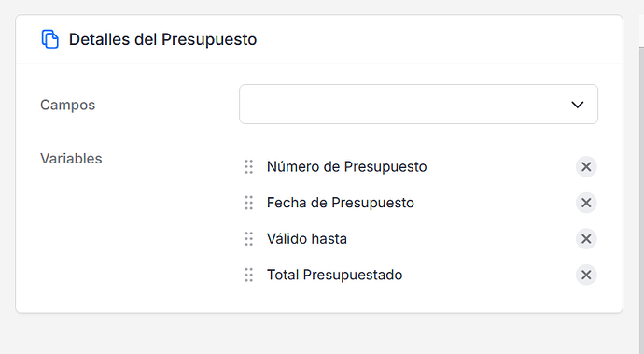This screenshot has width=644, height=354.
Task: Click the Variables field label
Action: point(71,158)
